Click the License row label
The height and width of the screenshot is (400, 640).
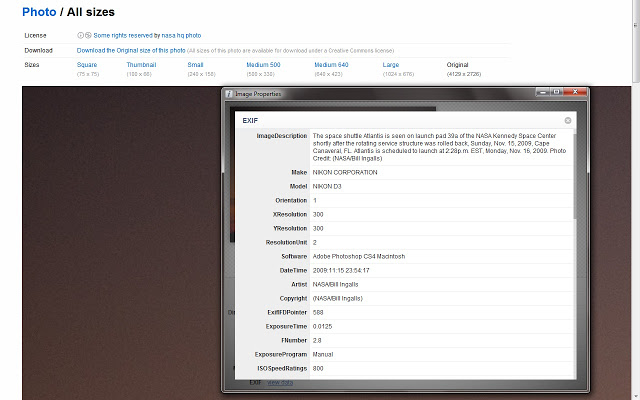coord(35,36)
